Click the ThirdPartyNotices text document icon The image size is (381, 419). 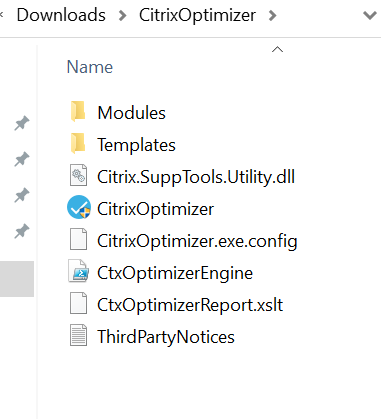[78, 335]
